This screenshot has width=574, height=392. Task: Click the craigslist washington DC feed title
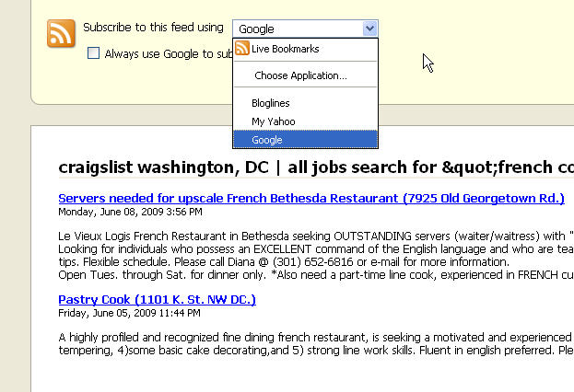tap(316, 167)
